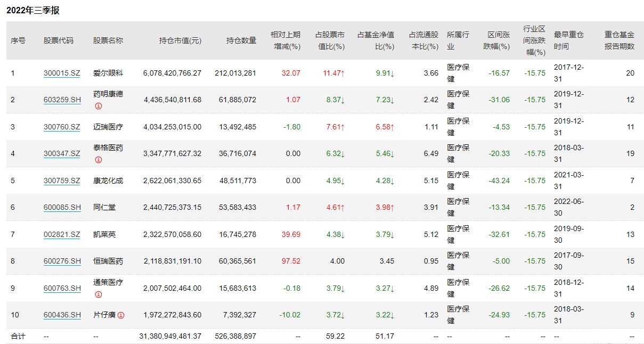This screenshot has width=644, height=344.
Task: Select net value ratio 9.91↓
Action: tap(385, 73)
